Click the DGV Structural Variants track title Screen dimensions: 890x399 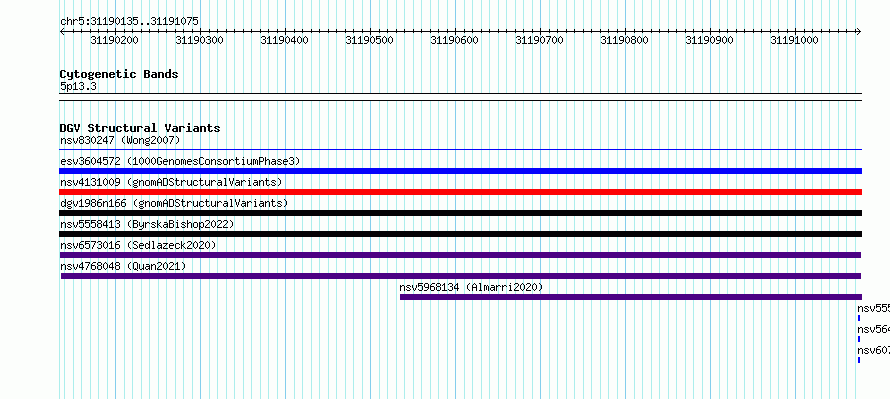point(140,128)
